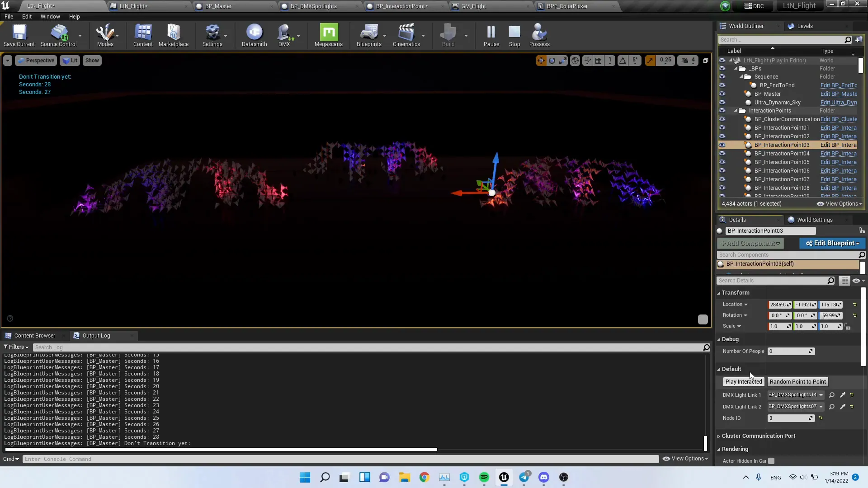Toggle visibility of BP_InteractionPoint05
Screen dimensions: 868x488
(722, 162)
